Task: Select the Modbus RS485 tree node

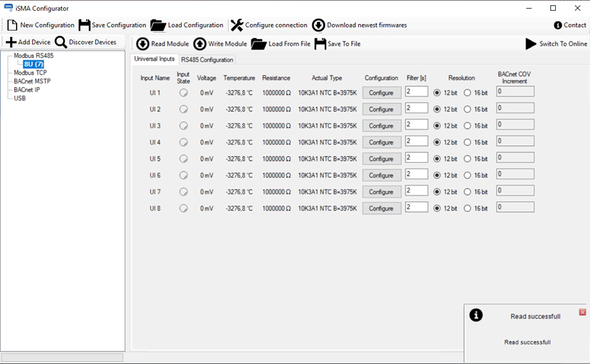Action: click(33, 56)
